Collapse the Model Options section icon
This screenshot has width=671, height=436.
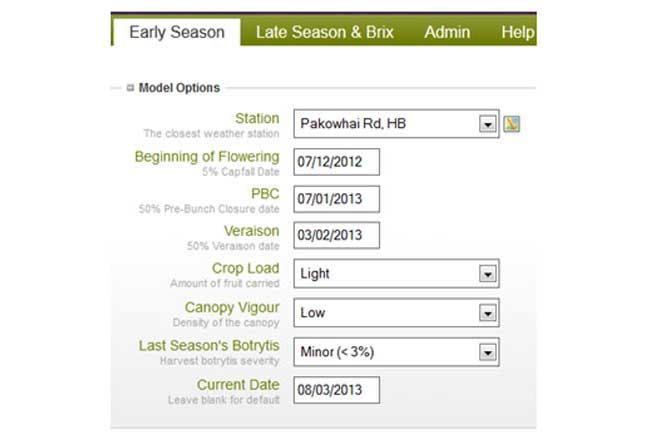(130, 88)
